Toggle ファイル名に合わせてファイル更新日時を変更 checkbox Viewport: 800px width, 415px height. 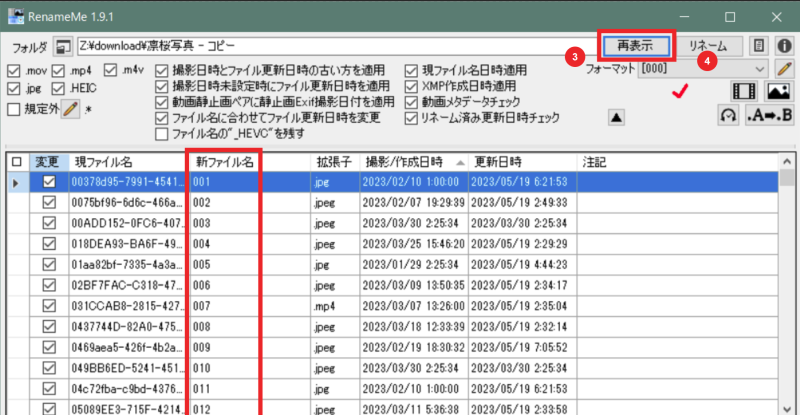(161, 118)
